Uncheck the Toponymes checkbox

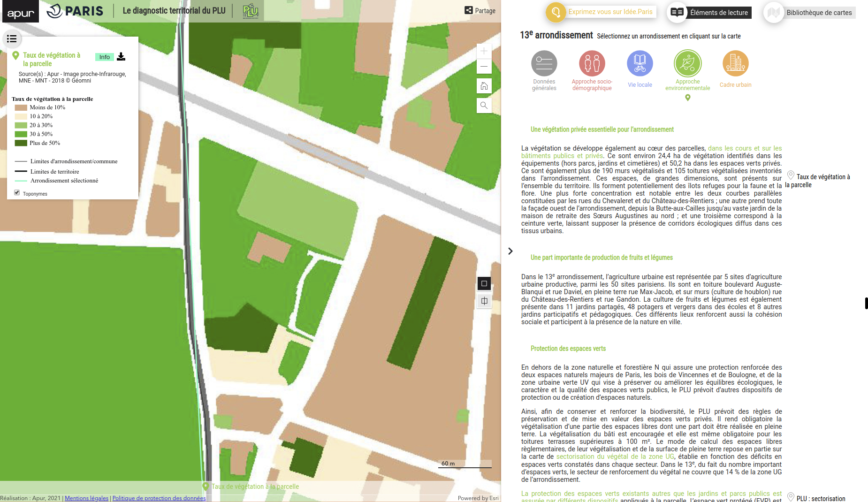click(x=17, y=192)
